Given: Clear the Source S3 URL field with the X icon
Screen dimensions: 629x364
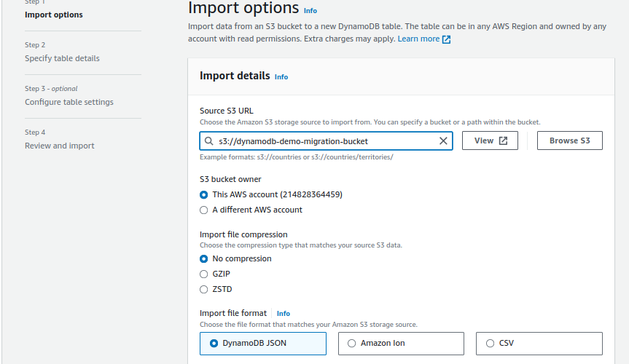Looking at the screenshot, I should click(x=443, y=141).
